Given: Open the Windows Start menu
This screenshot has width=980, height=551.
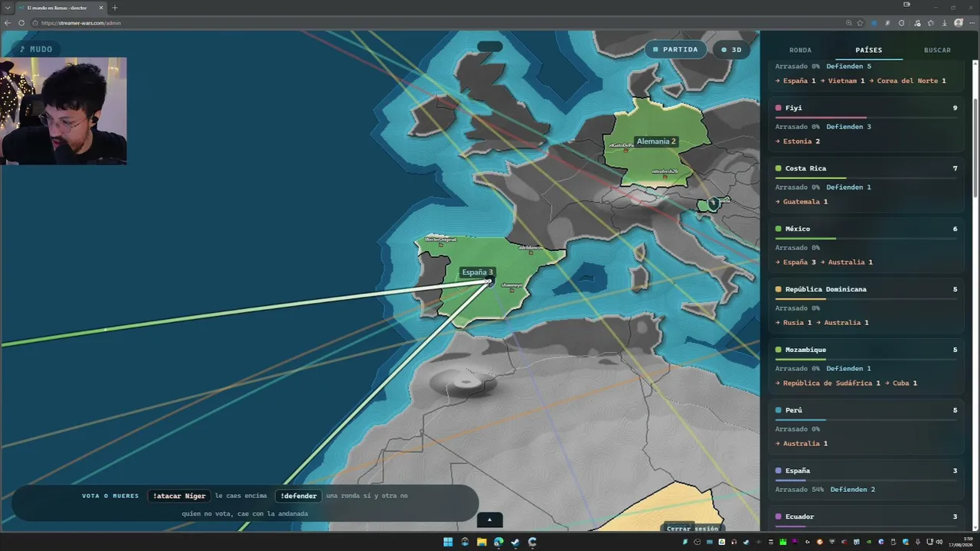Looking at the screenshot, I should pos(448,542).
